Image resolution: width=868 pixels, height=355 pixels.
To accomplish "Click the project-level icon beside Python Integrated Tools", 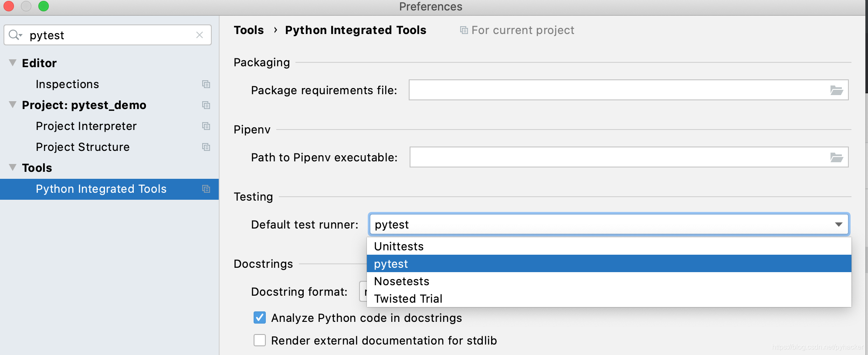I will coord(206,189).
